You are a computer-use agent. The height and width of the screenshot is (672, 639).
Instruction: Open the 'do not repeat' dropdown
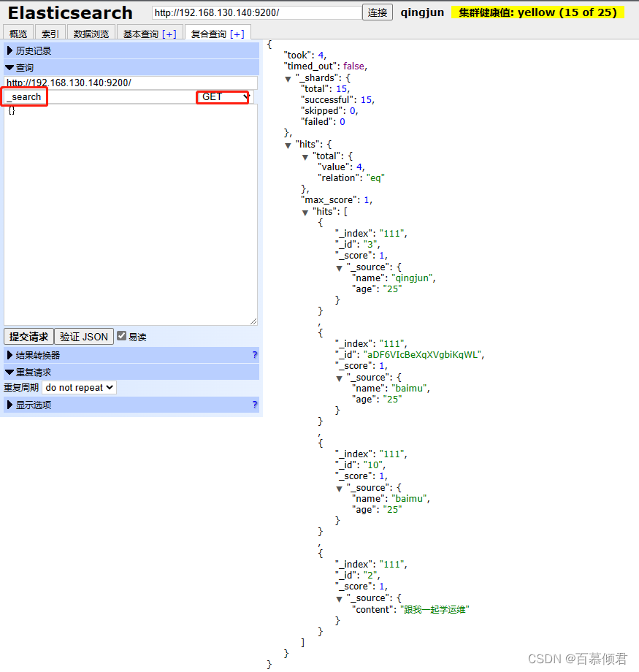(x=79, y=387)
